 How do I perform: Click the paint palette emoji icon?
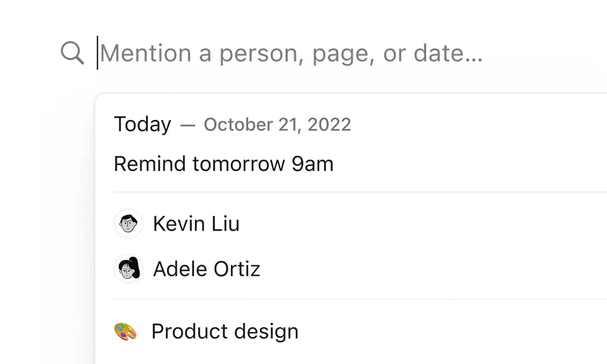tap(125, 332)
